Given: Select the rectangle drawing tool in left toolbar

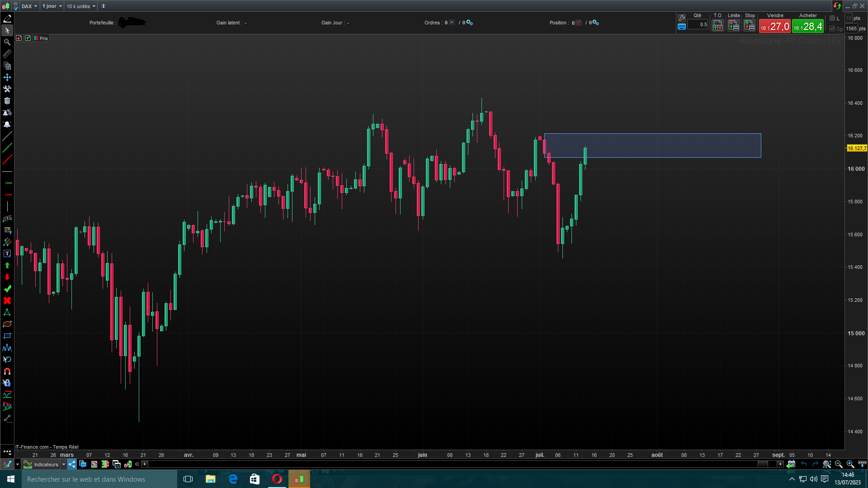Looking at the screenshot, I should point(7,336).
